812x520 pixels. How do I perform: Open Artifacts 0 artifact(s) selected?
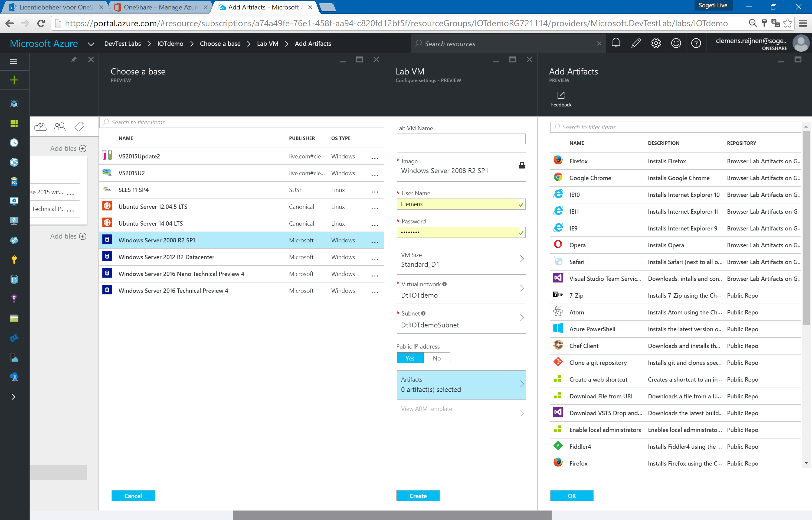[461, 385]
